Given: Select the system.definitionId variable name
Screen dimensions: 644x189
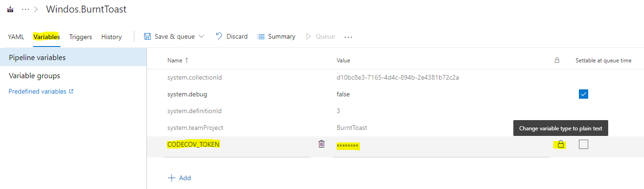Looking at the screenshot, I should click(x=194, y=111).
